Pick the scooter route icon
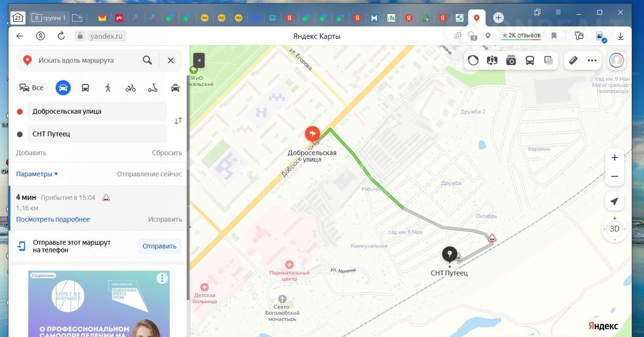This screenshot has width=644, height=337. pyautogui.click(x=152, y=88)
